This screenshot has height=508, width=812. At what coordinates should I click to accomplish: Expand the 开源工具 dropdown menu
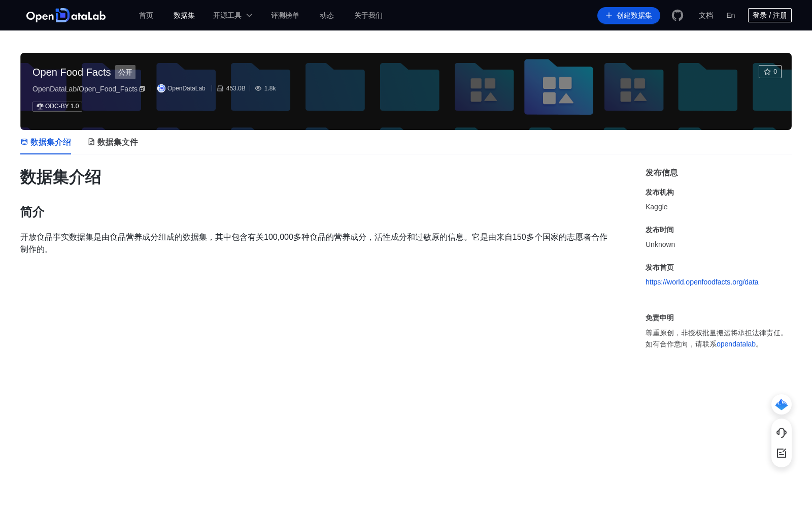[x=232, y=15]
